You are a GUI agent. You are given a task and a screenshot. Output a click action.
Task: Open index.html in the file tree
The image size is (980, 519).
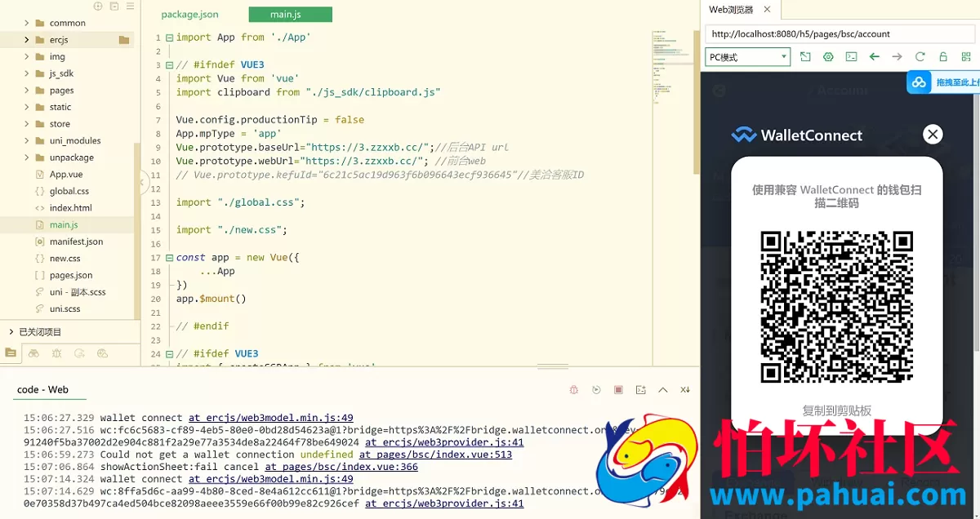(x=70, y=208)
